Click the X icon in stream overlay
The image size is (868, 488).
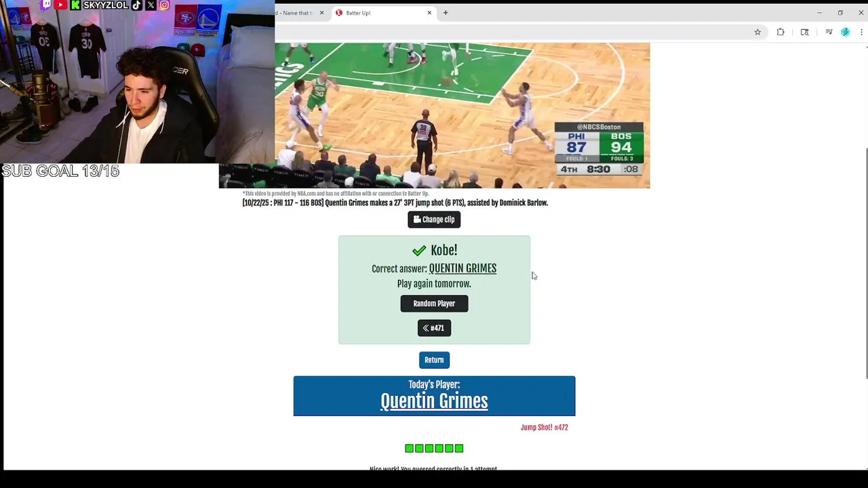coord(151,5)
